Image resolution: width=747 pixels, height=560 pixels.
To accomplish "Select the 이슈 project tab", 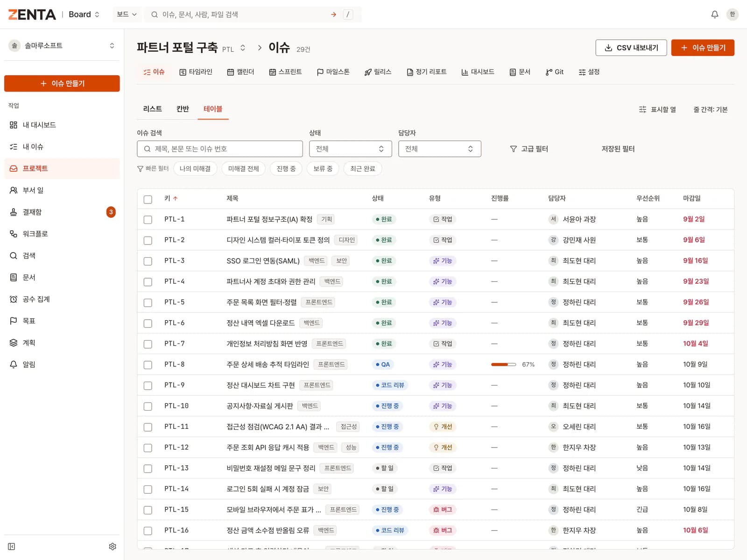I will click(x=154, y=72).
